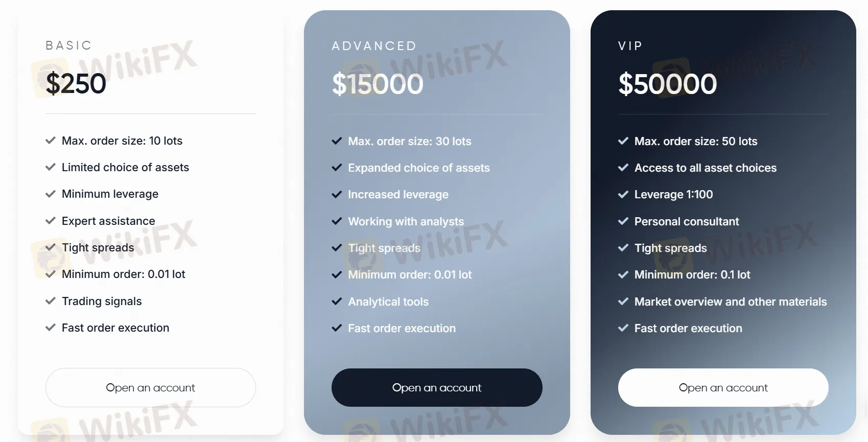Click checkmark beside Leverage 1:100
The width and height of the screenshot is (868, 442).
click(x=623, y=194)
